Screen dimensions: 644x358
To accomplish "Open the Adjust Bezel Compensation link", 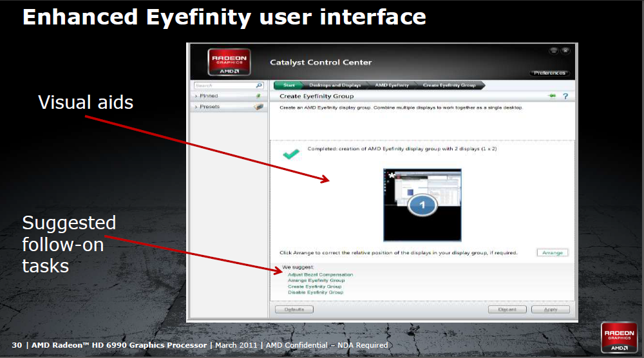I will (x=320, y=275).
